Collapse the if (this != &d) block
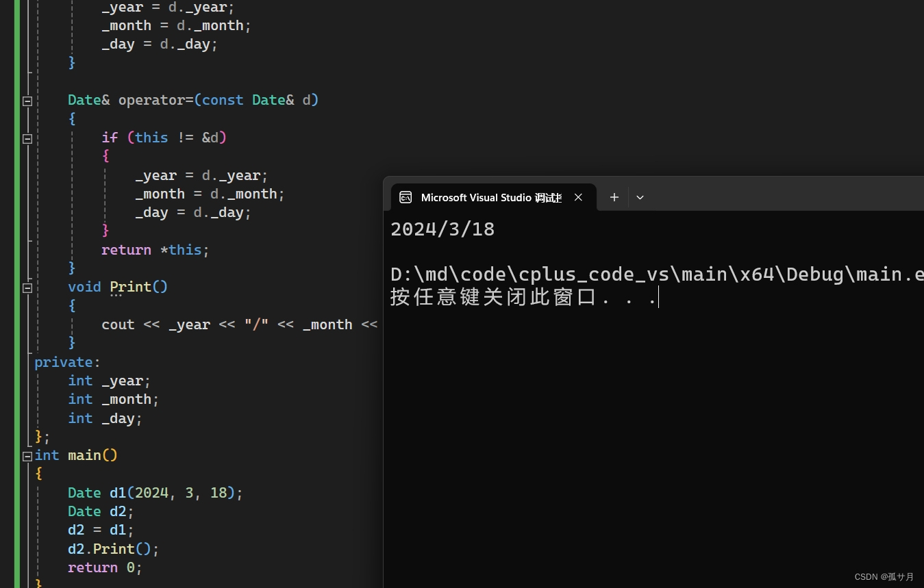924x588 pixels. (x=27, y=138)
